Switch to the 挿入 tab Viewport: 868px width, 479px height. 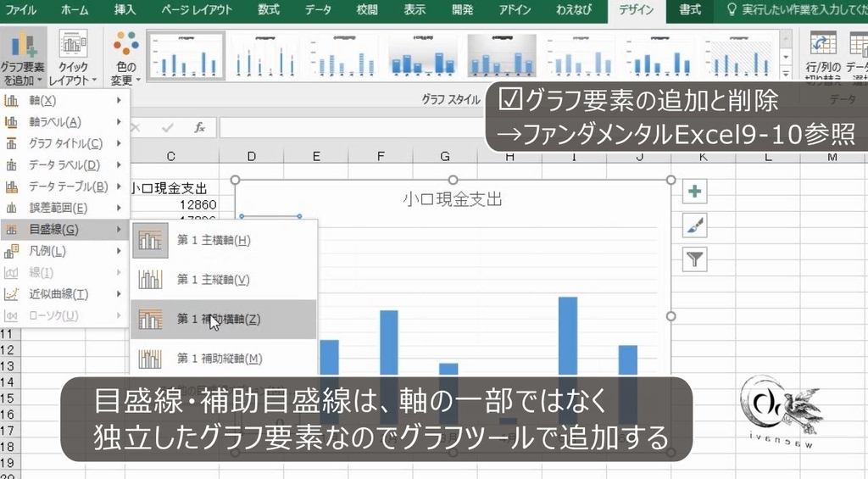click(125, 10)
